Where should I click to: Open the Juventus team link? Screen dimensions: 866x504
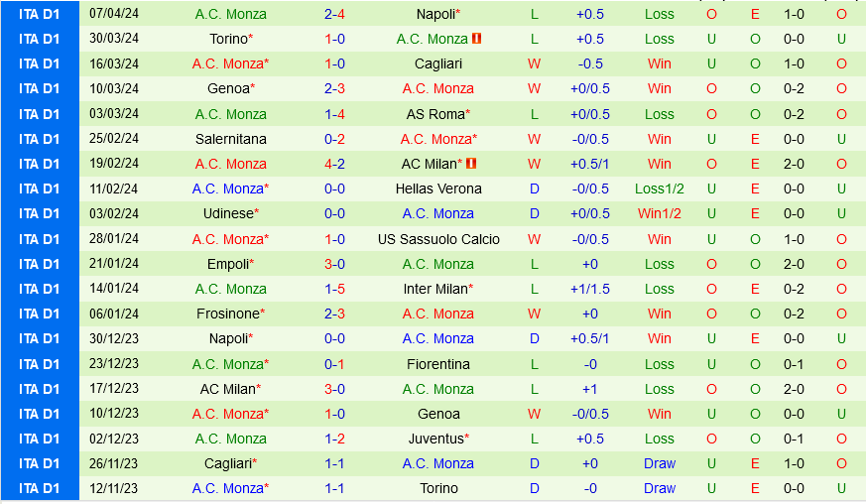point(435,439)
